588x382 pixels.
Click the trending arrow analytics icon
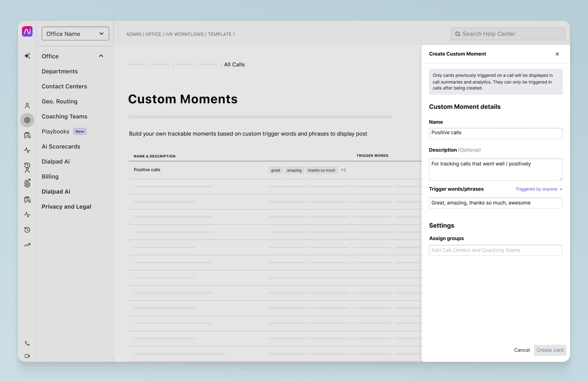click(x=27, y=245)
